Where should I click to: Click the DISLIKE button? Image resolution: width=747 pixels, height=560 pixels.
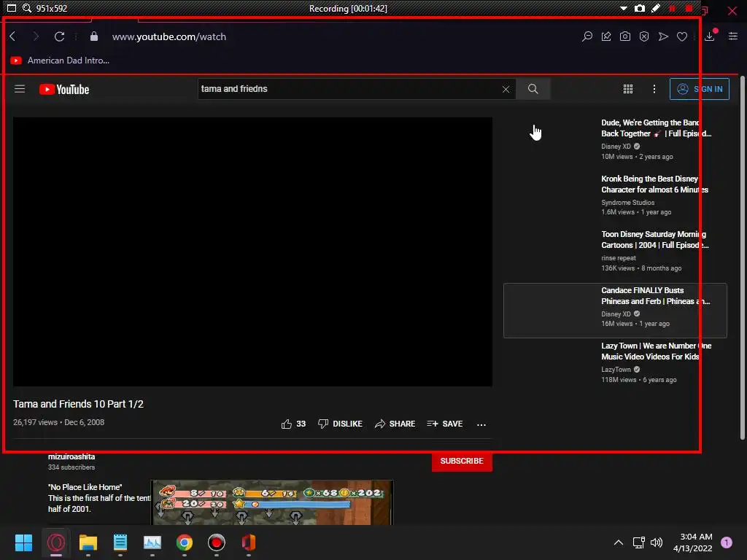coord(340,424)
